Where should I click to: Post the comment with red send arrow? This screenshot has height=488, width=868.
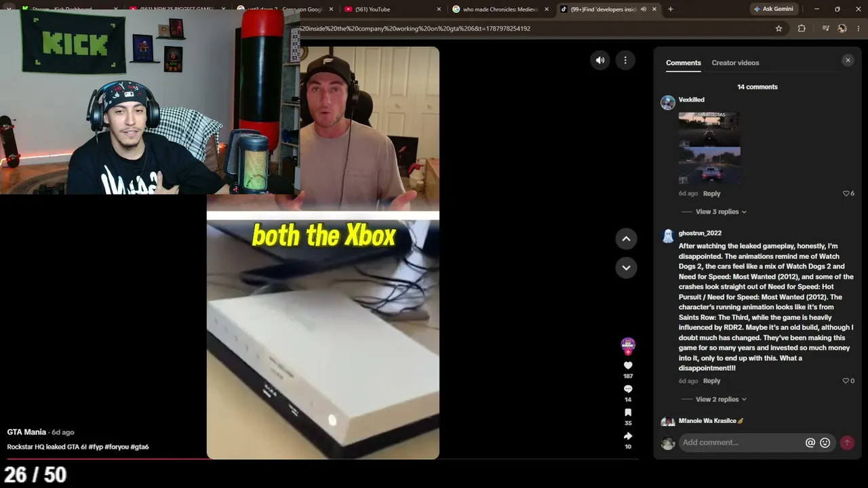point(847,443)
